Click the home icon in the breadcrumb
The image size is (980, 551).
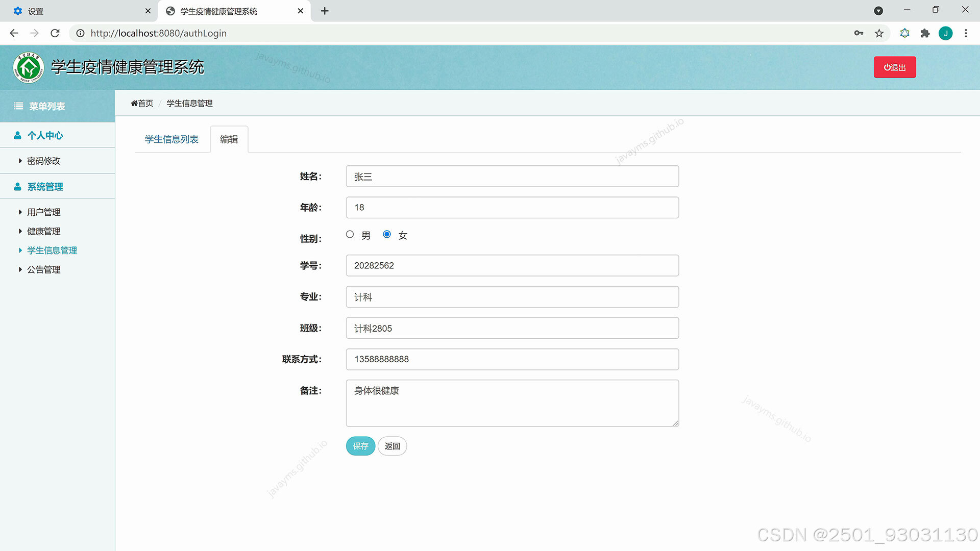click(x=134, y=103)
